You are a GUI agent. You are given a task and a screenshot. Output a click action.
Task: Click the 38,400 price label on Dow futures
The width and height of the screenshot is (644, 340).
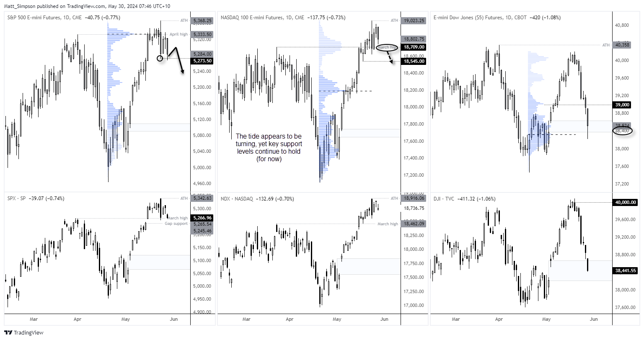[x=622, y=131]
